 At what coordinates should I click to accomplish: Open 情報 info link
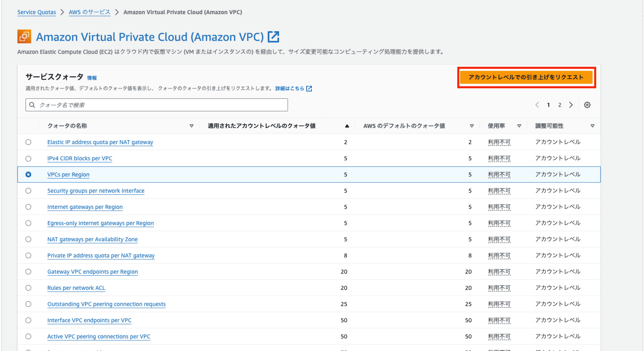[x=92, y=78]
